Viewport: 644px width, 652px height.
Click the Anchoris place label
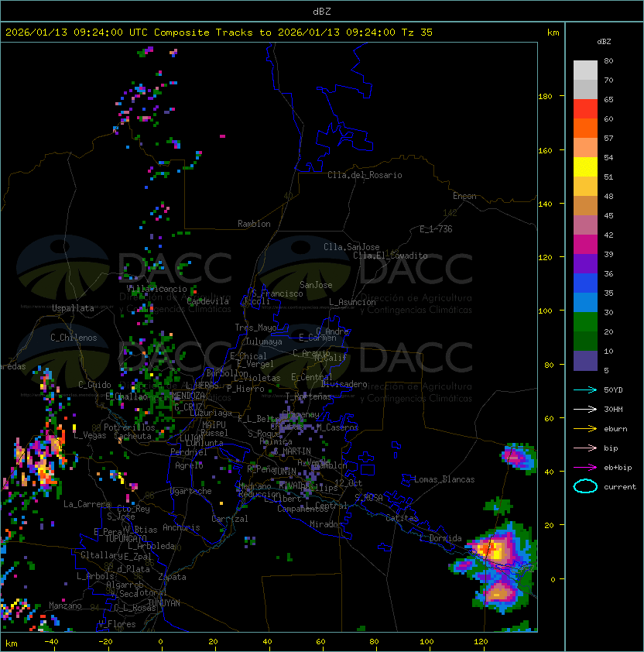tap(181, 527)
